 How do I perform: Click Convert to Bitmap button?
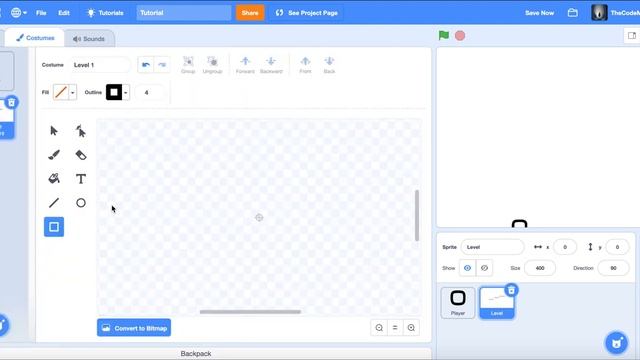[134, 328]
